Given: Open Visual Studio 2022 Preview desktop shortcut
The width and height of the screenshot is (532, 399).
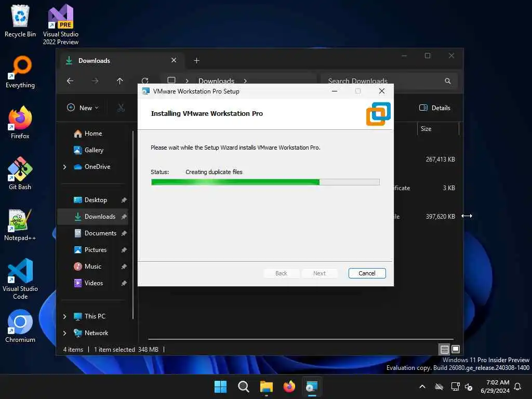Looking at the screenshot, I should pos(61,24).
